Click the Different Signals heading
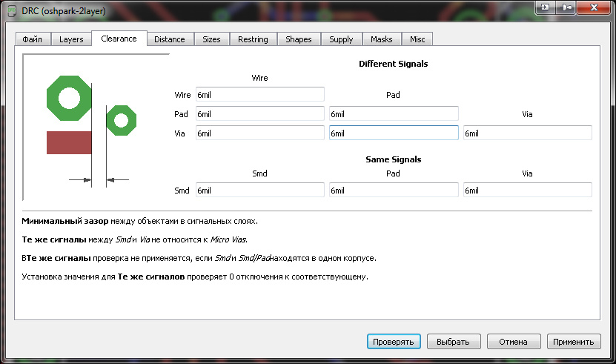 (394, 64)
